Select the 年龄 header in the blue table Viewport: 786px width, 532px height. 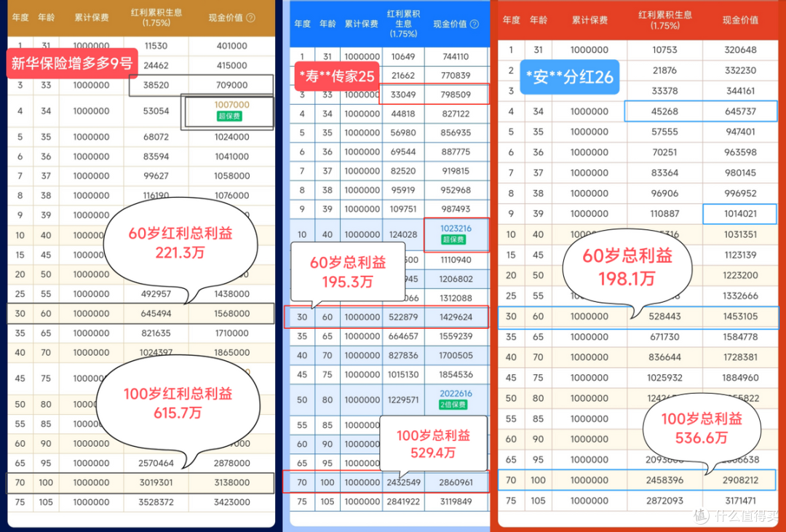pyautogui.click(x=327, y=23)
